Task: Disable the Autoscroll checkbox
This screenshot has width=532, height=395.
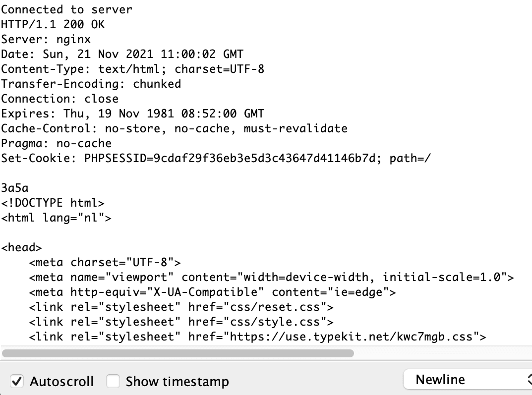Action: [17, 382]
